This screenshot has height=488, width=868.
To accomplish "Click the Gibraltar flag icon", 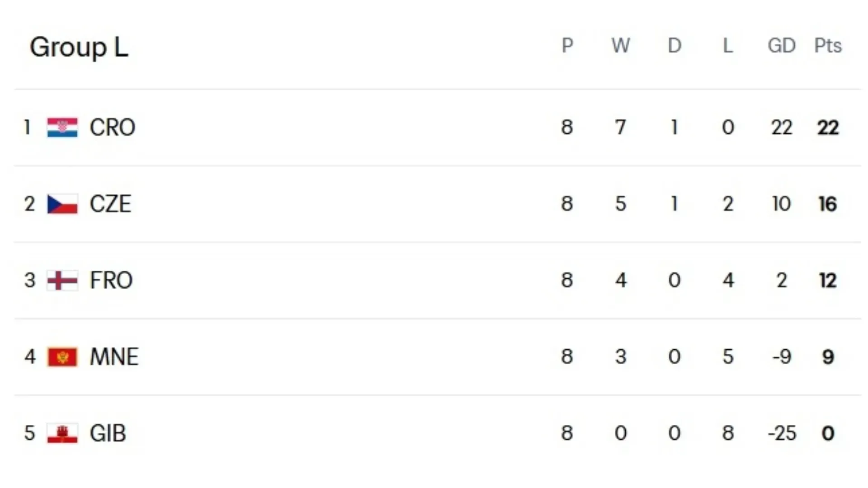I will coord(62,433).
